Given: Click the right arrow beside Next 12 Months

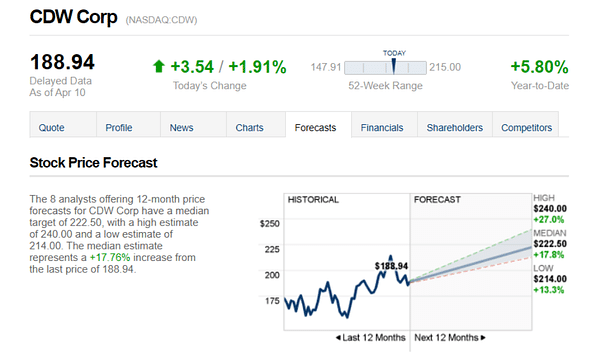Looking at the screenshot, I should click(483, 337).
